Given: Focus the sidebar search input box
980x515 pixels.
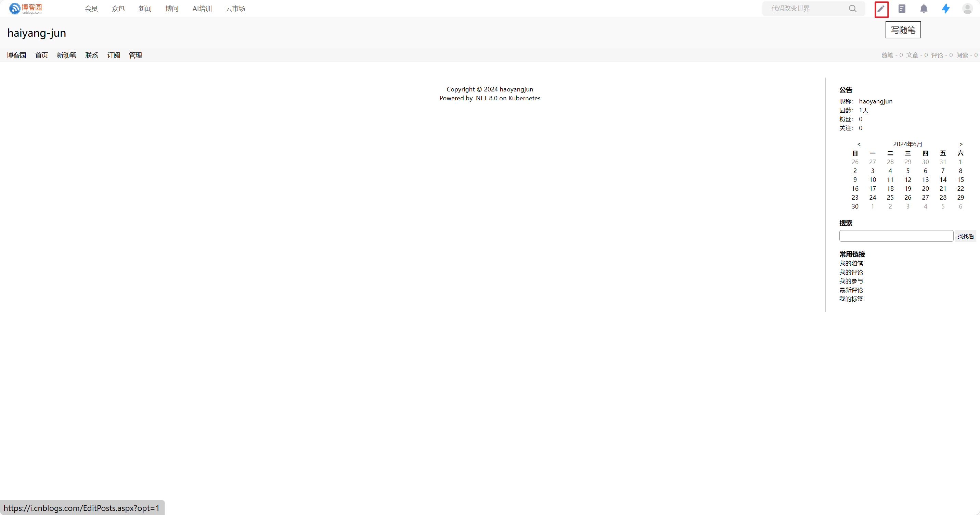Looking at the screenshot, I should click(896, 236).
